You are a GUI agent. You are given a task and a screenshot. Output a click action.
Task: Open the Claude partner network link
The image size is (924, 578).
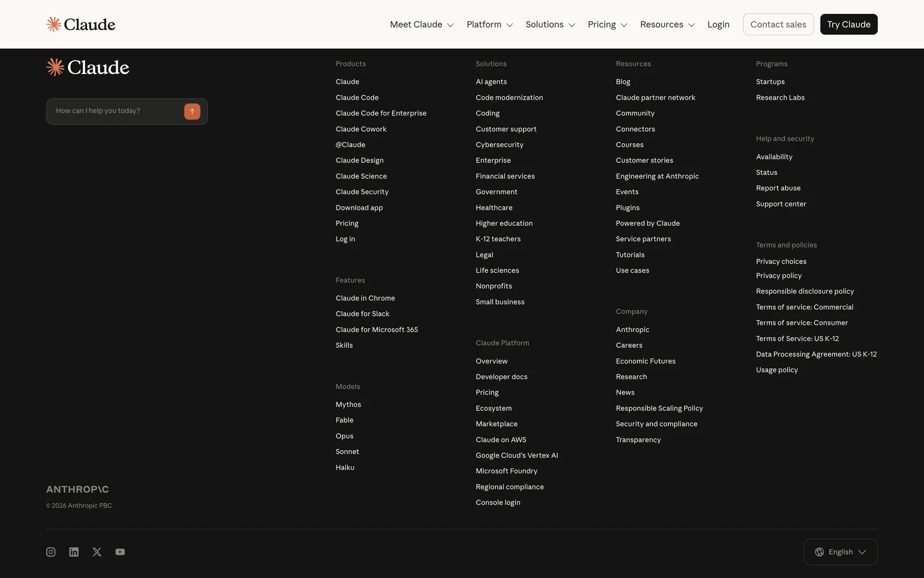pyautogui.click(x=655, y=98)
